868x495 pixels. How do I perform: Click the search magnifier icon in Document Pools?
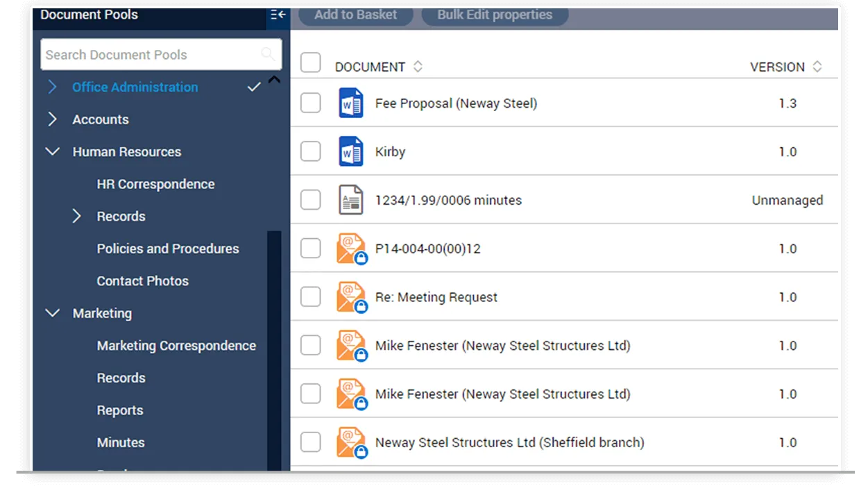pos(268,54)
